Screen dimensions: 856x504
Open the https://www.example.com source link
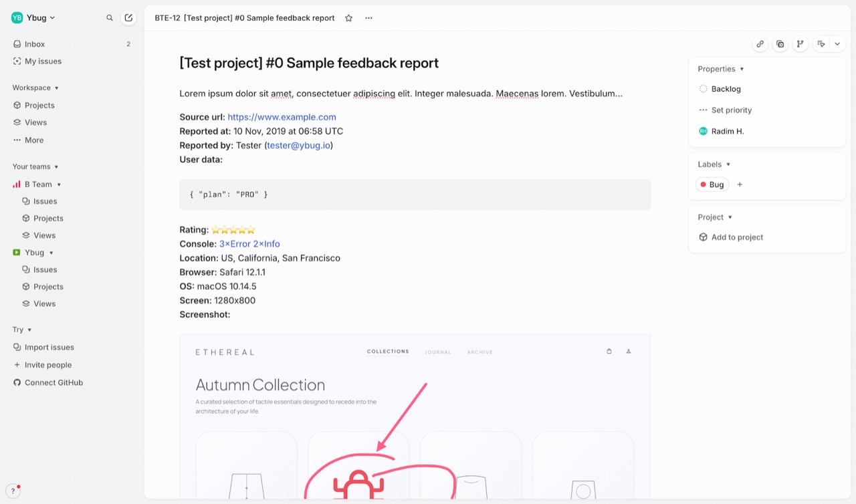tap(282, 117)
